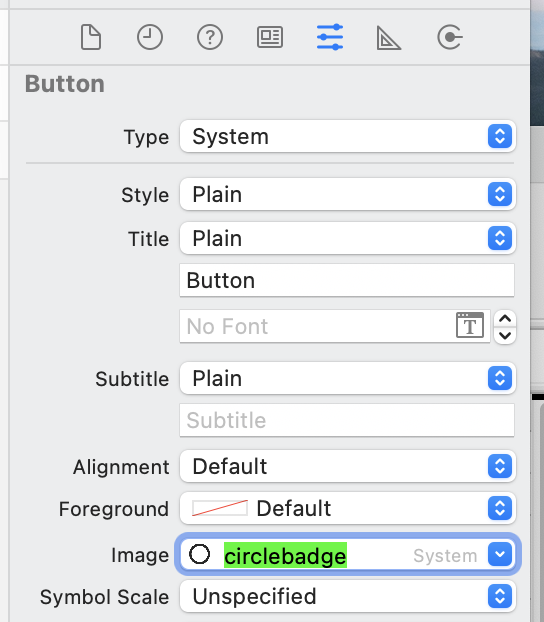Screen dimensions: 544x622
Task: Open the Quick Help inspector
Action: click(x=210, y=37)
